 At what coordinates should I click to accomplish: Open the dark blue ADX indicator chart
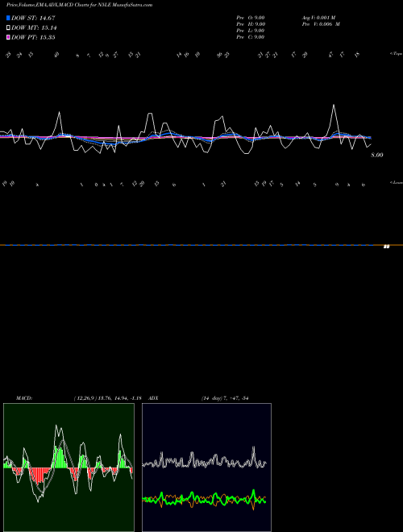tap(206, 468)
